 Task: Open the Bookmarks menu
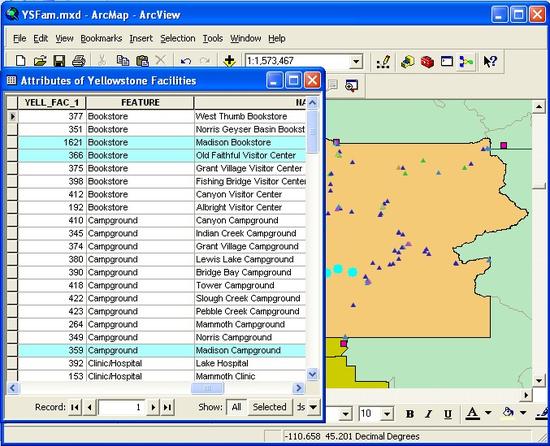101,38
